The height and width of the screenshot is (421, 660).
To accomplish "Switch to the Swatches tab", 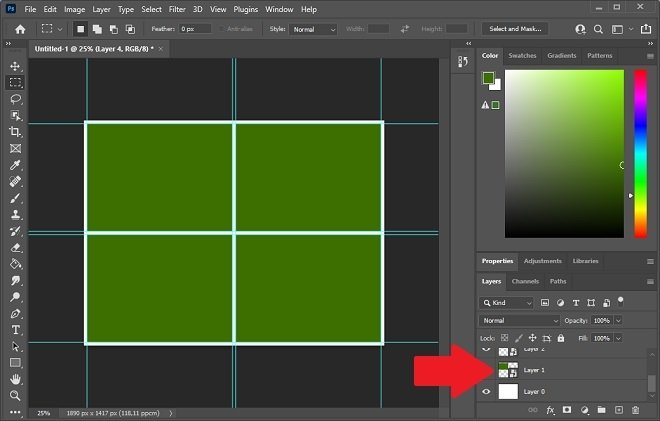I will (522, 56).
